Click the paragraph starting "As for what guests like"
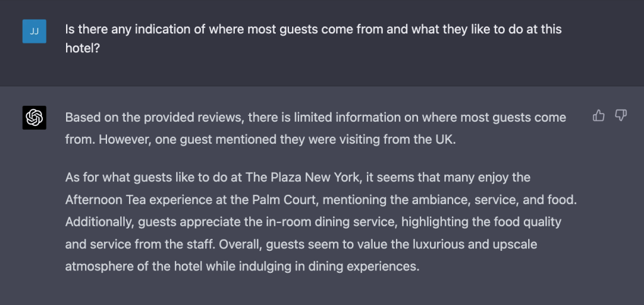Image resolution: width=644 pixels, height=305 pixels. 321,222
